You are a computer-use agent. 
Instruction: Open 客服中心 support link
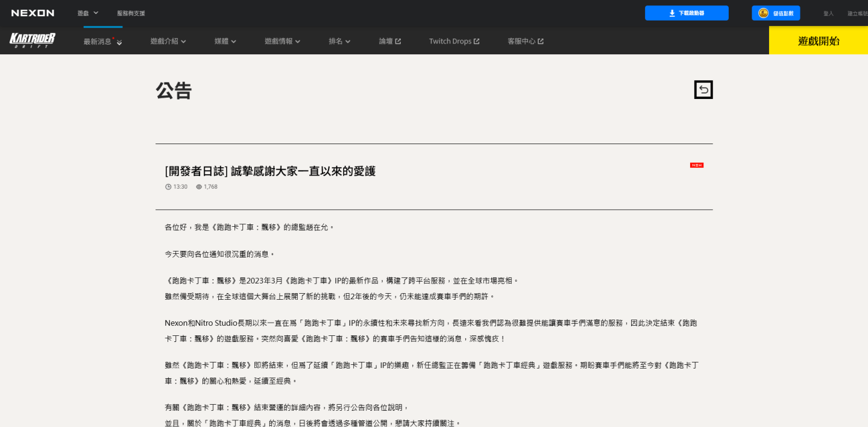point(525,41)
